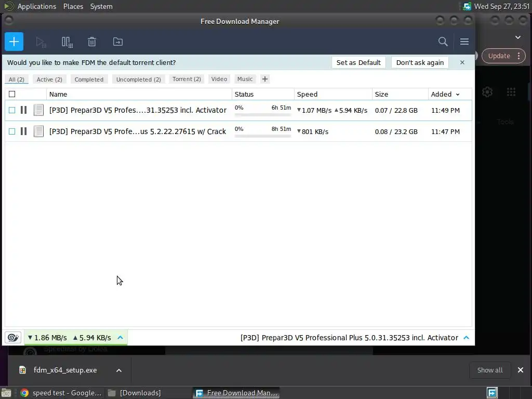The image size is (532, 399).
Task: Click the 801 KB/s speed cell
Action: 312,131
